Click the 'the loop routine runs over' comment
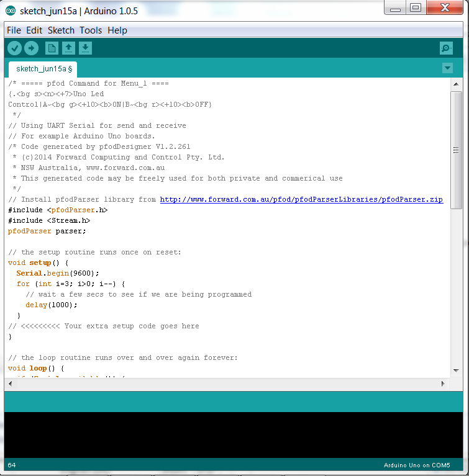 pos(123,358)
